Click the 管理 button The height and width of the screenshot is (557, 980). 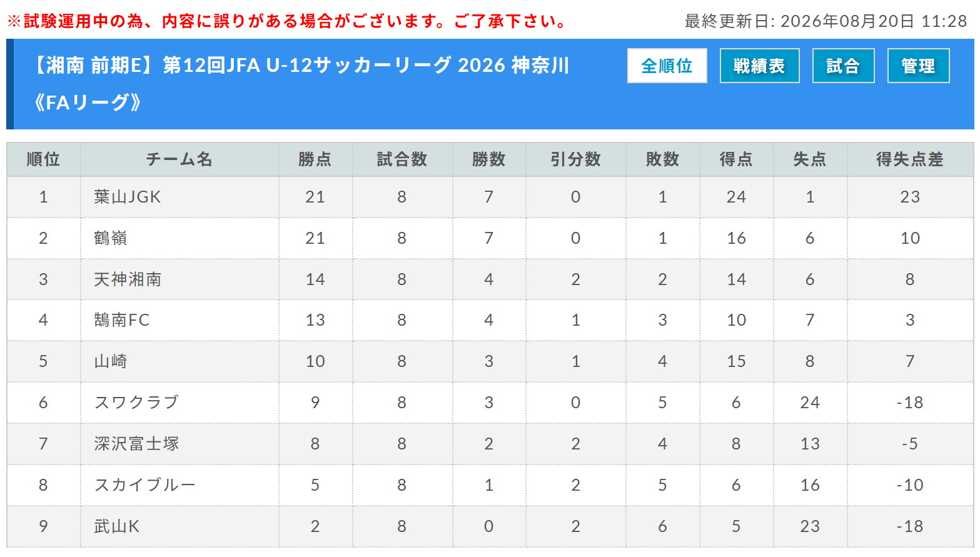pyautogui.click(x=918, y=66)
